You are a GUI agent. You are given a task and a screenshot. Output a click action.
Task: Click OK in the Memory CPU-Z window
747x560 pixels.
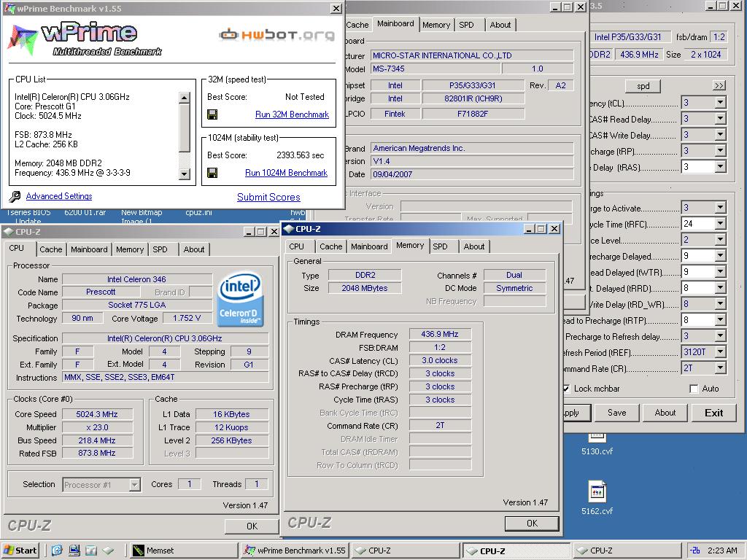[x=532, y=524]
